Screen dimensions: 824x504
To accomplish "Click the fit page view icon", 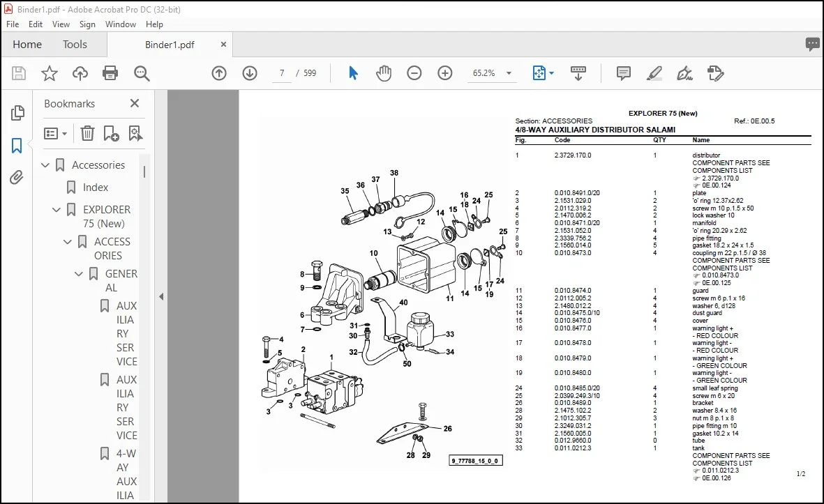I will click(x=539, y=73).
